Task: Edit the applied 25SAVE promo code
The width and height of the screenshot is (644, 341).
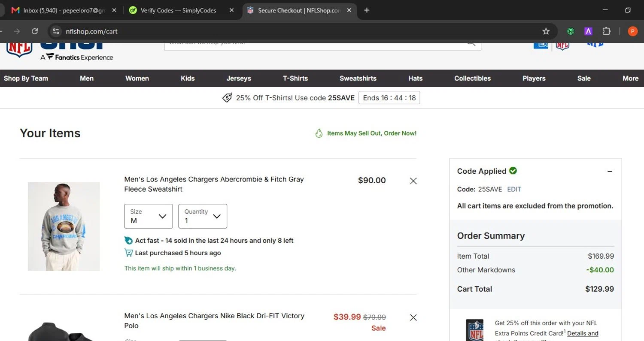Action: (x=514, y=189)
